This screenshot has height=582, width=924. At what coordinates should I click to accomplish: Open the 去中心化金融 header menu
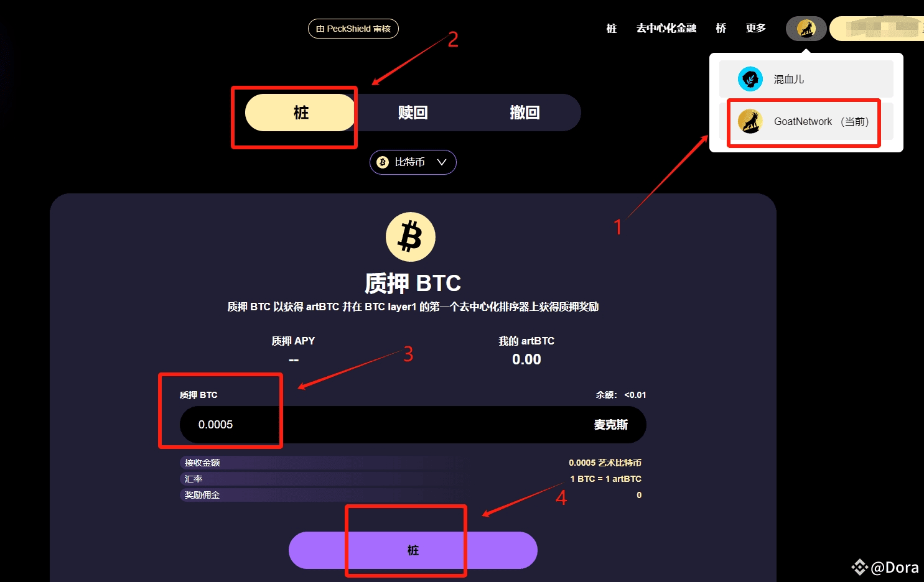tap(666, 28)
